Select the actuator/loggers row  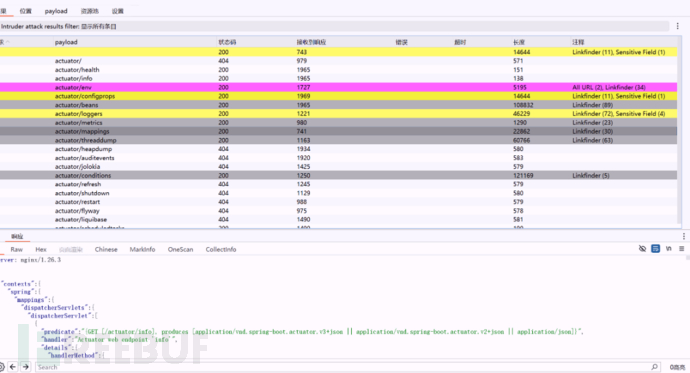pos(338,113)
